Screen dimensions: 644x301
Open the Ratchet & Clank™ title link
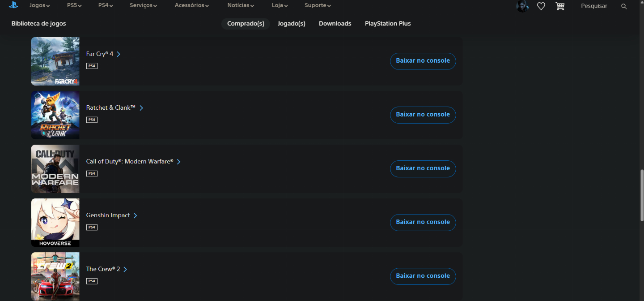(114, 108)
